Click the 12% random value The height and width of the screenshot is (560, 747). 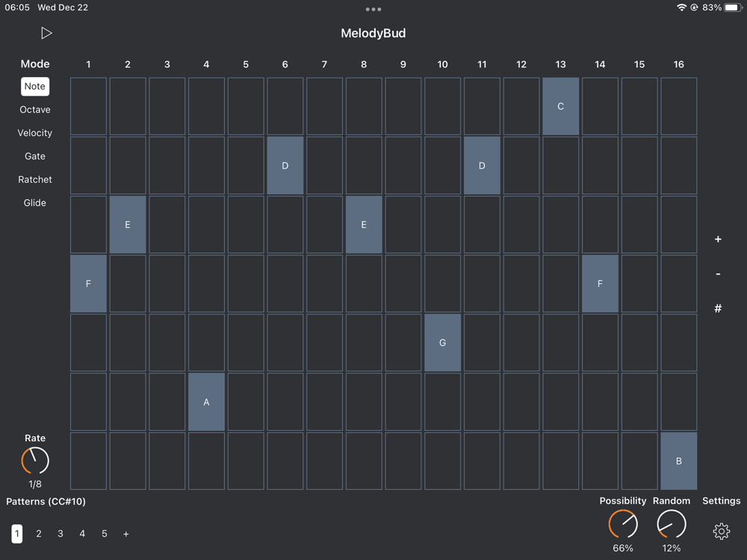672,548
